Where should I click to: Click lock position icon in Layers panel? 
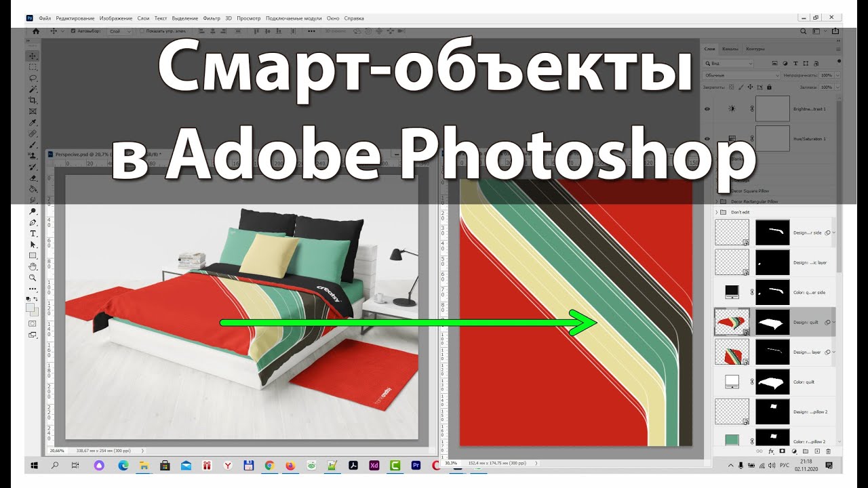tap(750, 87)
